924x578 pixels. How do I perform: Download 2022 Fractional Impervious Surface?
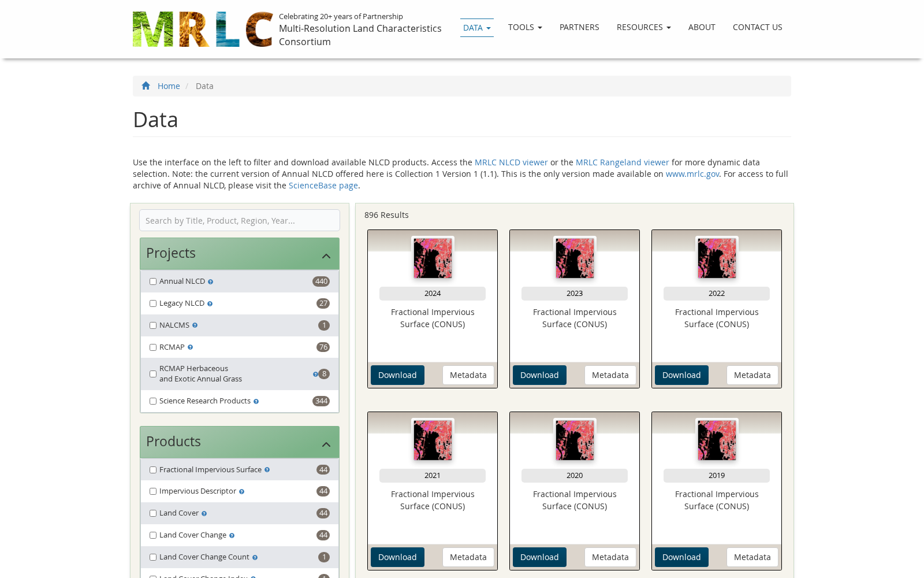[x=681, y=375]
